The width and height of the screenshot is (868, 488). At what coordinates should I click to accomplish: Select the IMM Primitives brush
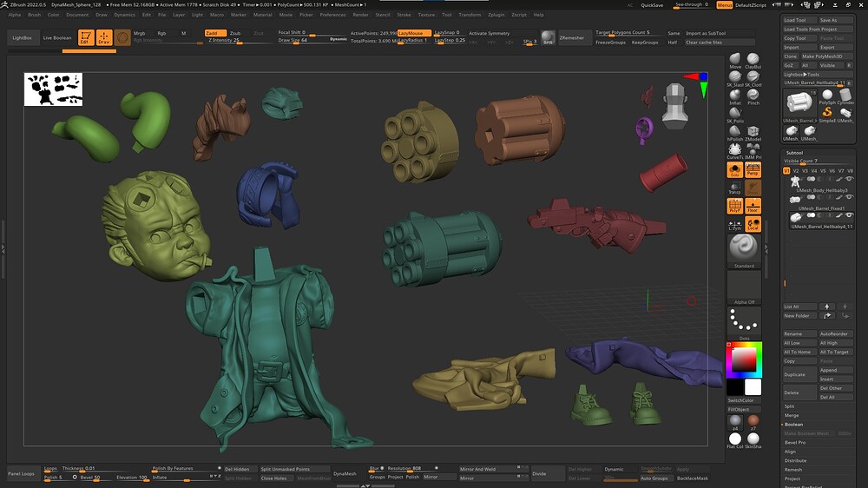tap(753, 151)
